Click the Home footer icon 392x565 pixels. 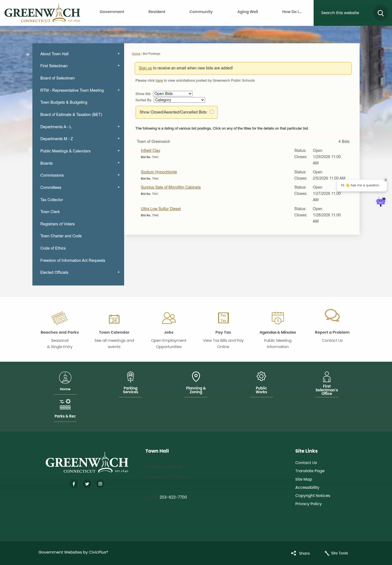tap(65, 378)
